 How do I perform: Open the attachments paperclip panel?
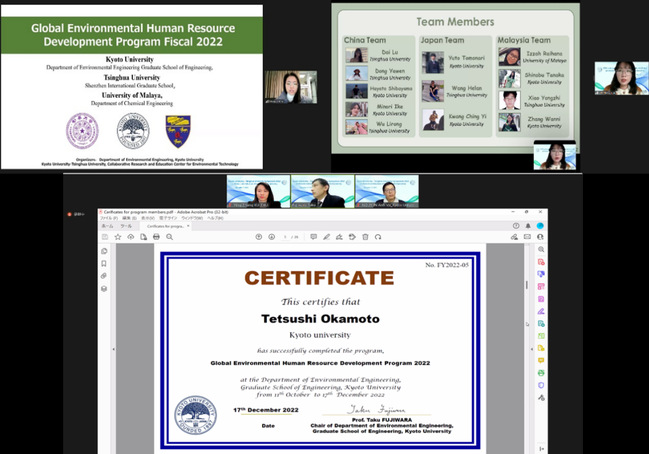[104, 276]
